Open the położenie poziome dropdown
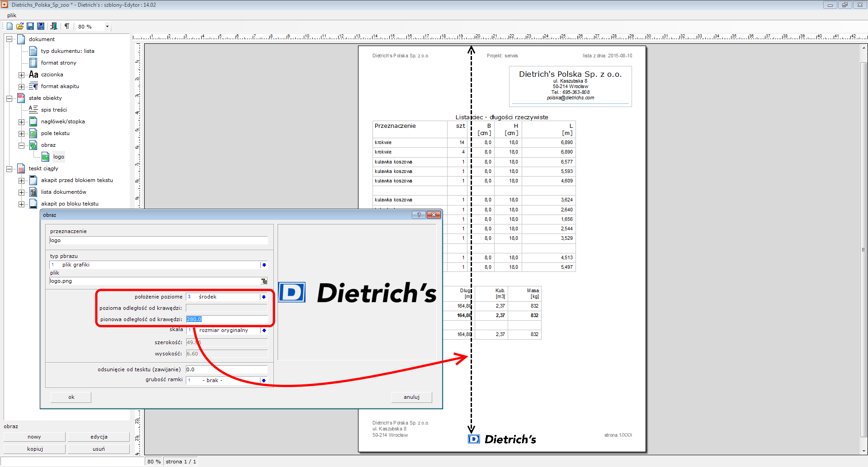This screenshot has height=467, width=868. click(264, 297)
